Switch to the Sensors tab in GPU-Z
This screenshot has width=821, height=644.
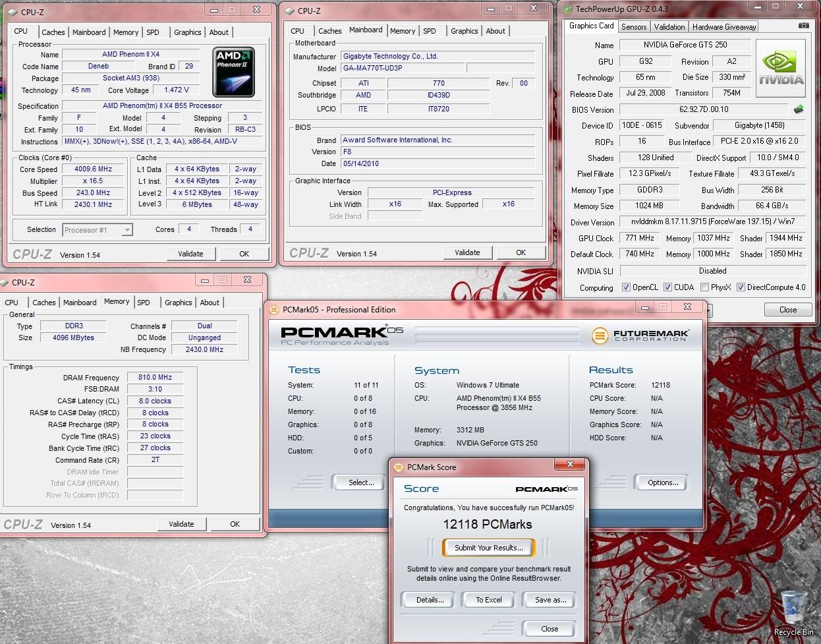(634, 27)
